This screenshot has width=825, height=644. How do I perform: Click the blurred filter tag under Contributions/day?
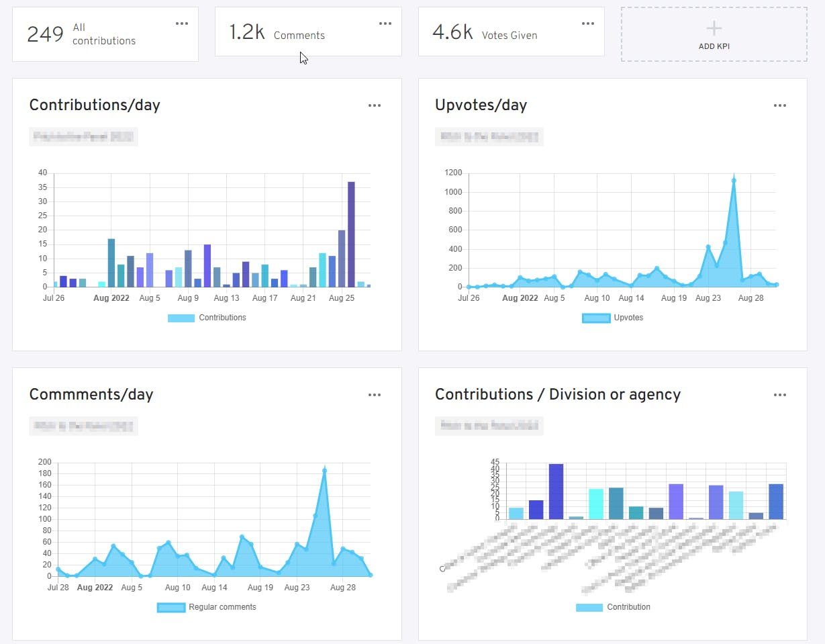tap(84, 137)
